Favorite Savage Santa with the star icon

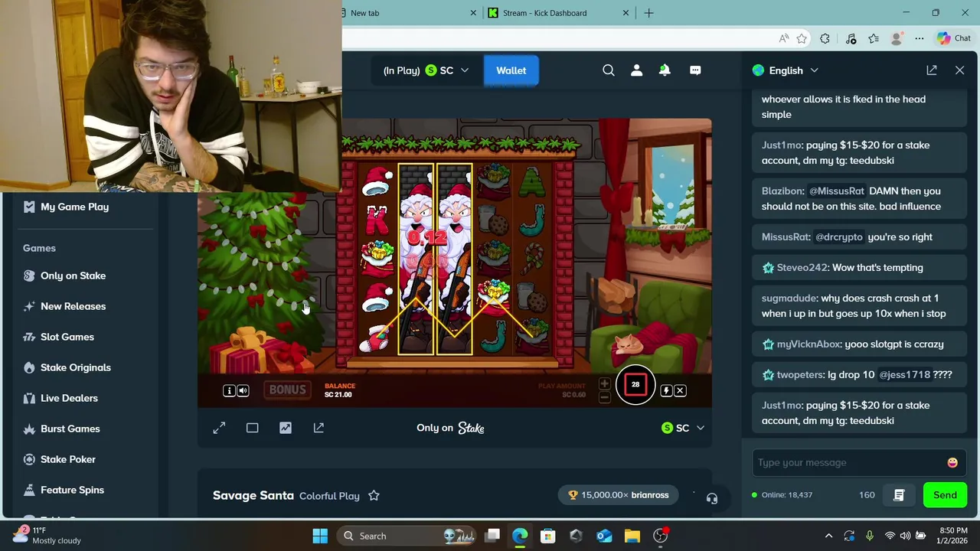coord(374,496)
